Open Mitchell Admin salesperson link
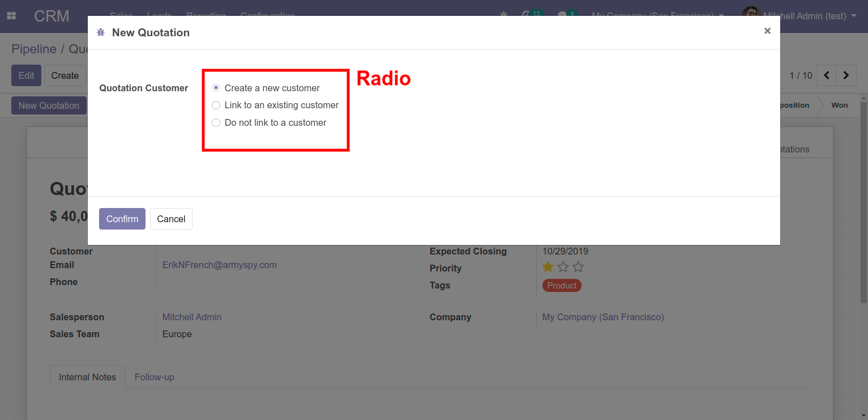 click(192, 317)
